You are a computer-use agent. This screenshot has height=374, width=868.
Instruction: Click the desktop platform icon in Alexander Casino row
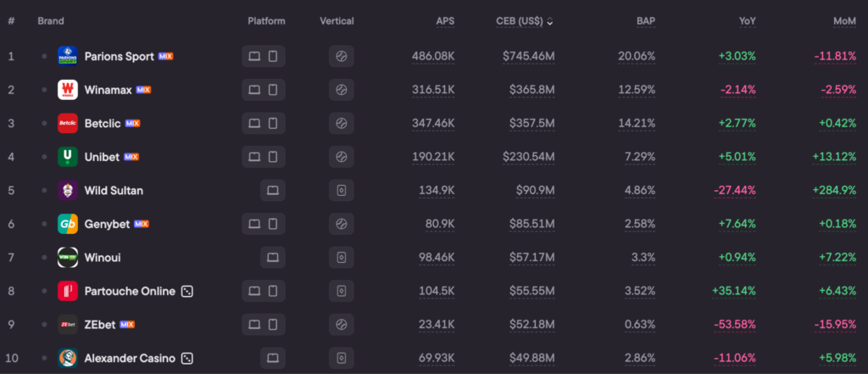[273, 358]
